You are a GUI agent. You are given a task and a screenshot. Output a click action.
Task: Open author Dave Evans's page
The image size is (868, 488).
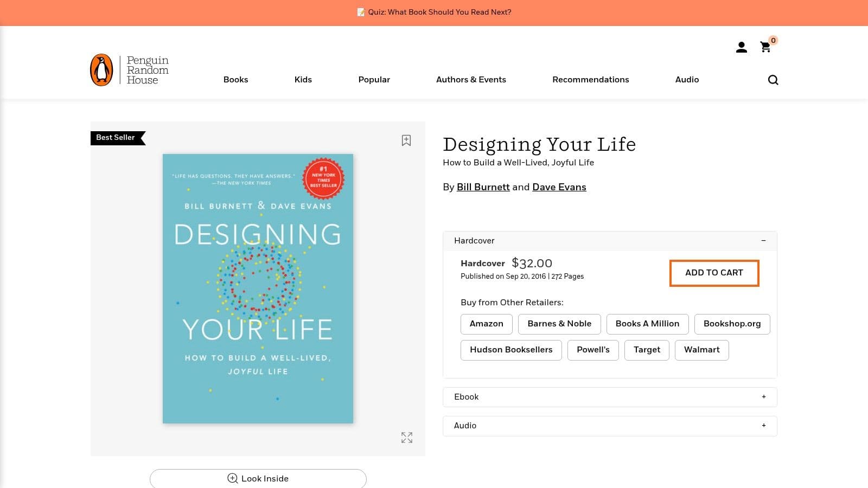tap(559, 187)
